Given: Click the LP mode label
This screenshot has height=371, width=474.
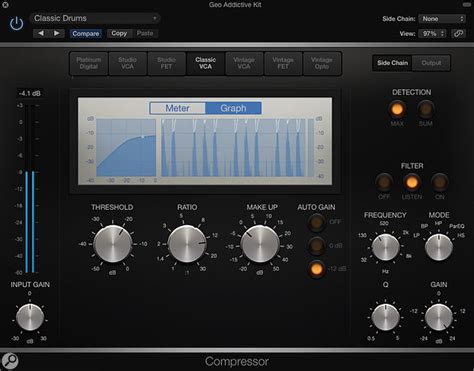Looking at the screenshot, I should [416, 235].
